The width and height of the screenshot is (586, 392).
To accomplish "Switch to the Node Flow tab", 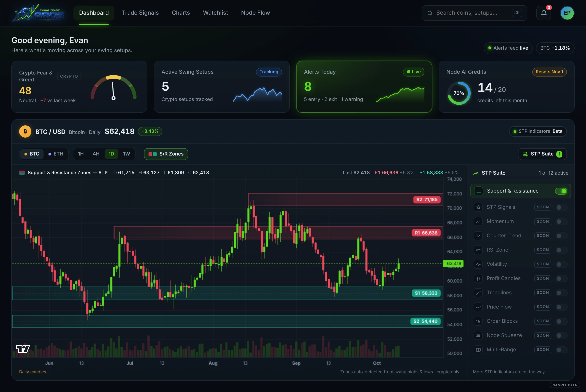I will coord(255,13).
